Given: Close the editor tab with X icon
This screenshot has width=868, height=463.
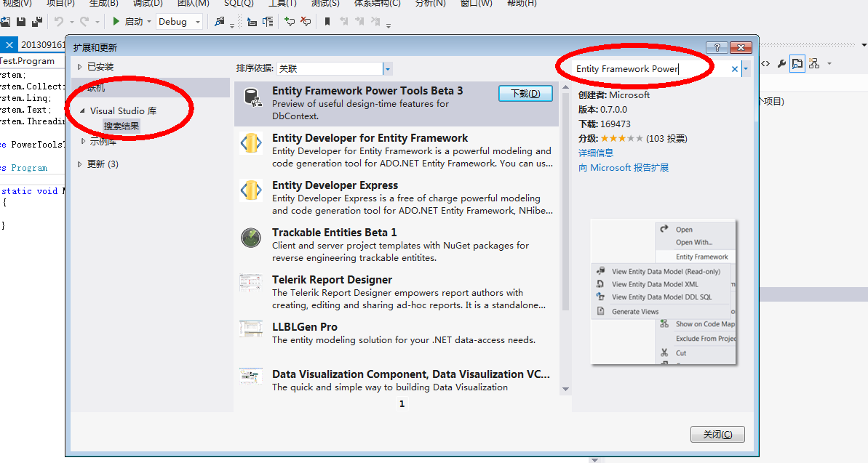Looking at the screenshot, I should [9, 45].
